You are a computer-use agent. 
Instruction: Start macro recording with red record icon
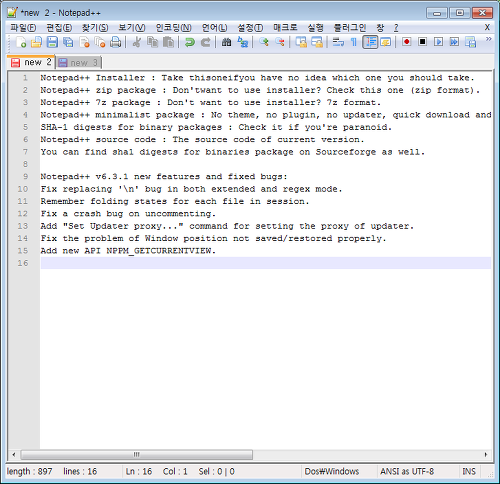(x=407, y=42)
